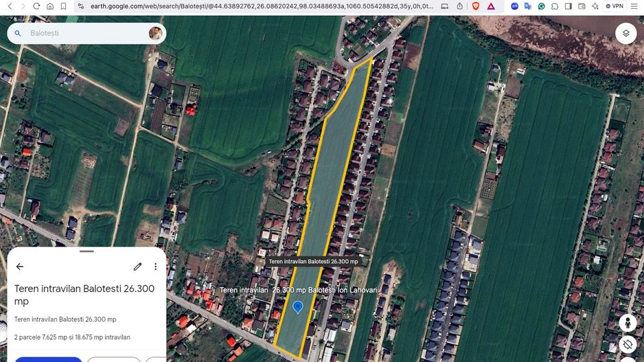The height and width of the screenshot is (362, 644).
Task: Click the magnifier icon in Earth search box
Action: point(18,33)
